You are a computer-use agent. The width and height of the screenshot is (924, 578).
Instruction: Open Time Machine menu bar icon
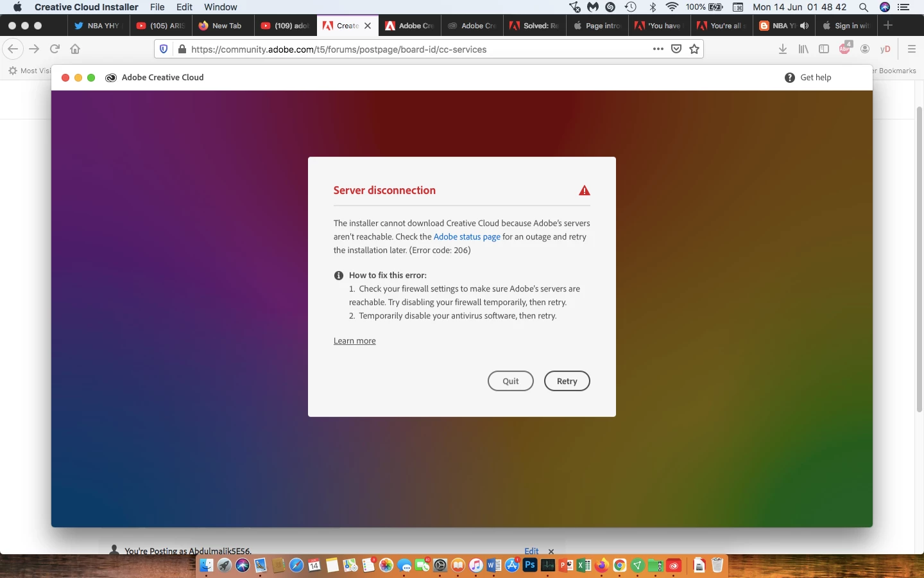click(631, 7)
